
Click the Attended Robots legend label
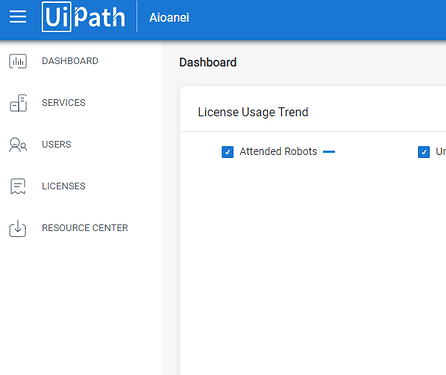pyautogui.click(x=278, y=151)
